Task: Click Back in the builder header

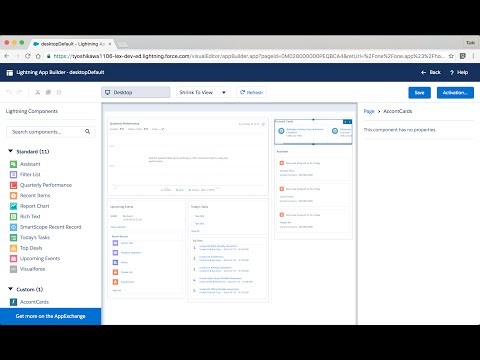Action: point(431,72)
